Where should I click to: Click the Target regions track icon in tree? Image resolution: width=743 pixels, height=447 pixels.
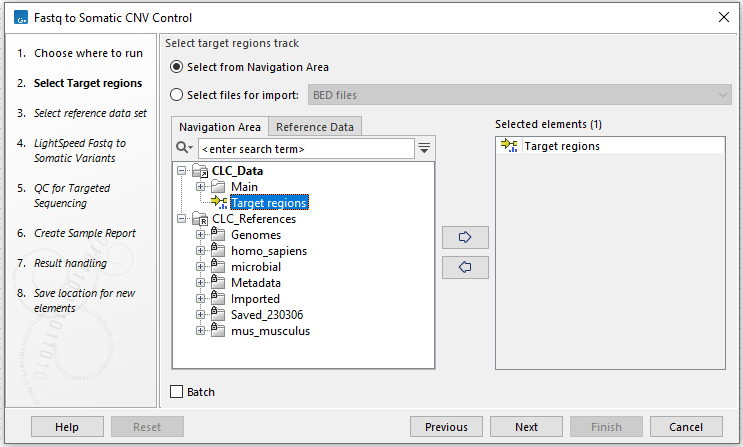tap(219, 202)
